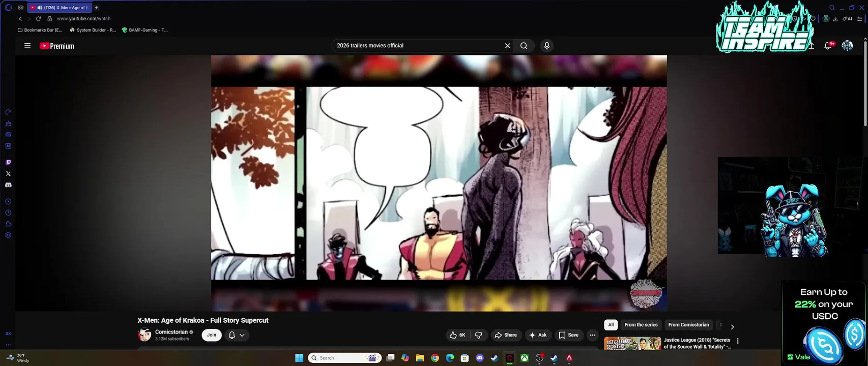Open the Opera GX main menu logo

coord(8,8)
